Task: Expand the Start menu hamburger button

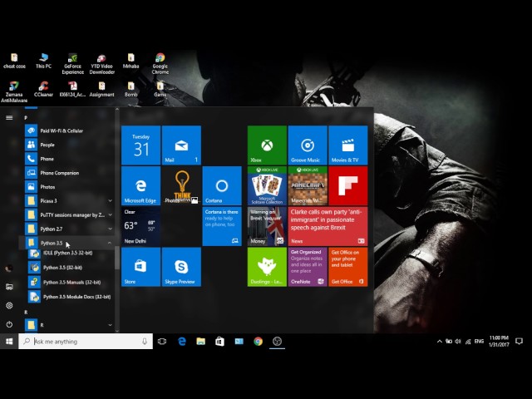Action: pos(9,118)
